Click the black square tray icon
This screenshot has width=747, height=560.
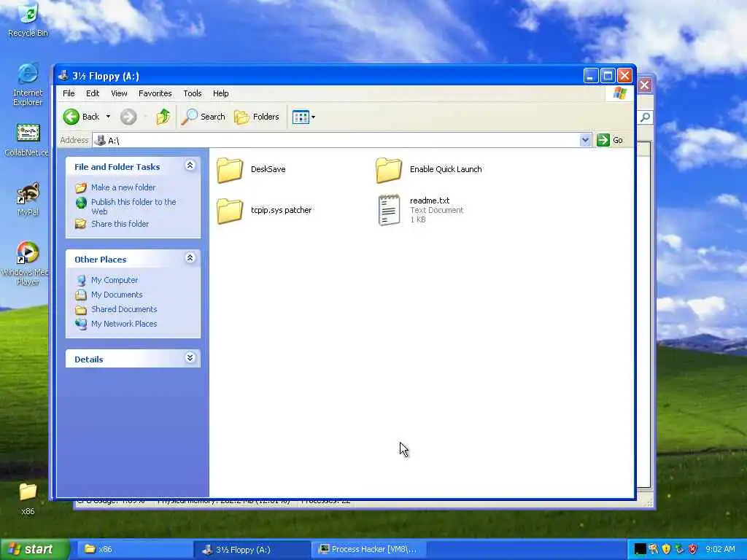[x=640, y=549]
